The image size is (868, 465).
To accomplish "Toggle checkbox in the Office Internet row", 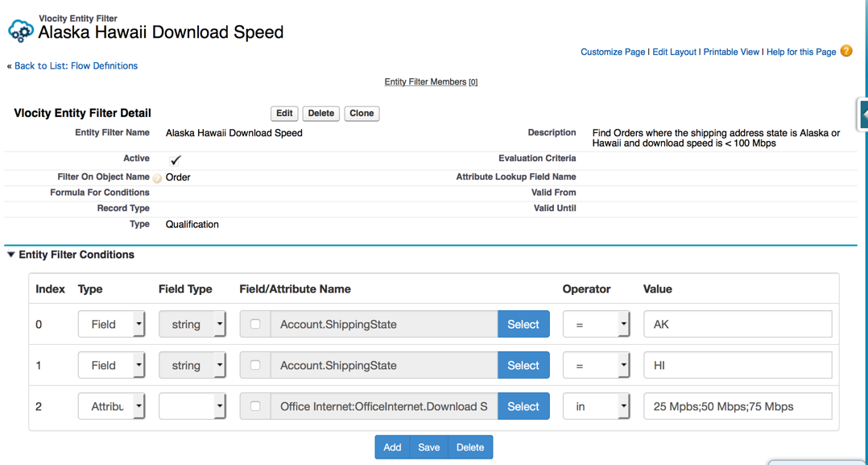I will 255,406.
